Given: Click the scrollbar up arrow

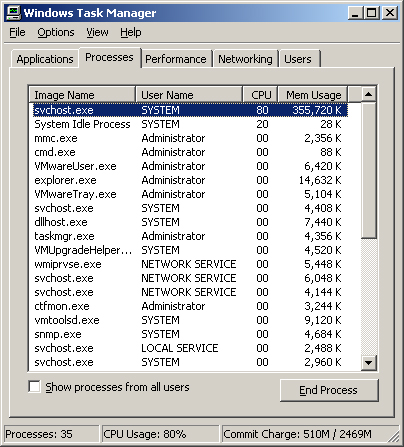Looking at the screenshot, I should [369, 94].
